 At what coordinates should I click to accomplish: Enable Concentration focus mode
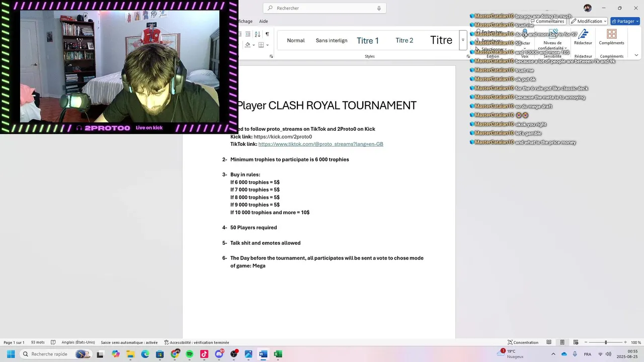[523, 342]
